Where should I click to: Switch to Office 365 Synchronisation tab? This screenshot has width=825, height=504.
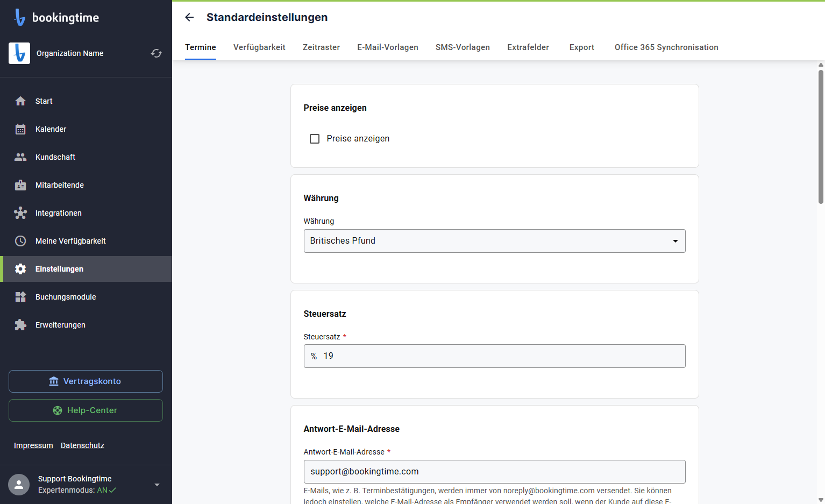click(x=666, y=47)
